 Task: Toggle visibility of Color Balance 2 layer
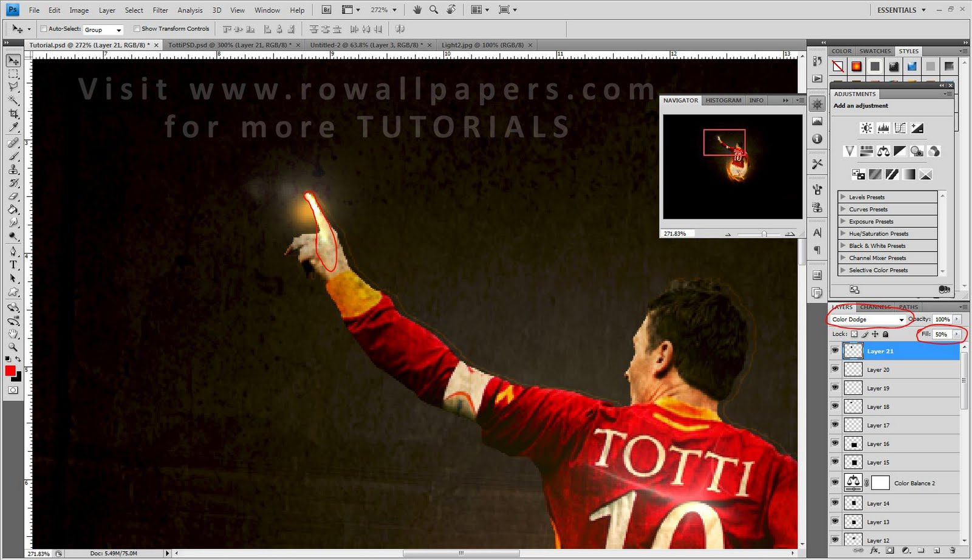tap(835, 483)
